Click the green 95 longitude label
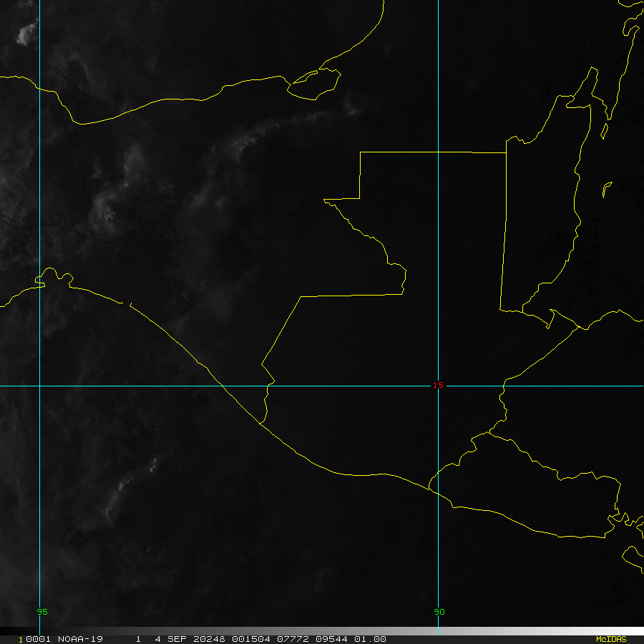This screenshot has height=644, width=644. click(x=42, y=612)
